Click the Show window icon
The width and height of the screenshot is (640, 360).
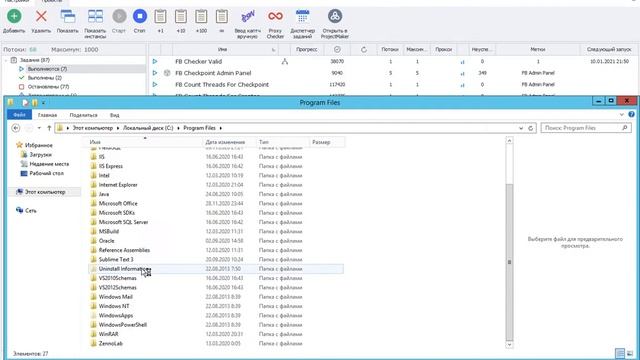[x=68, y=16]
